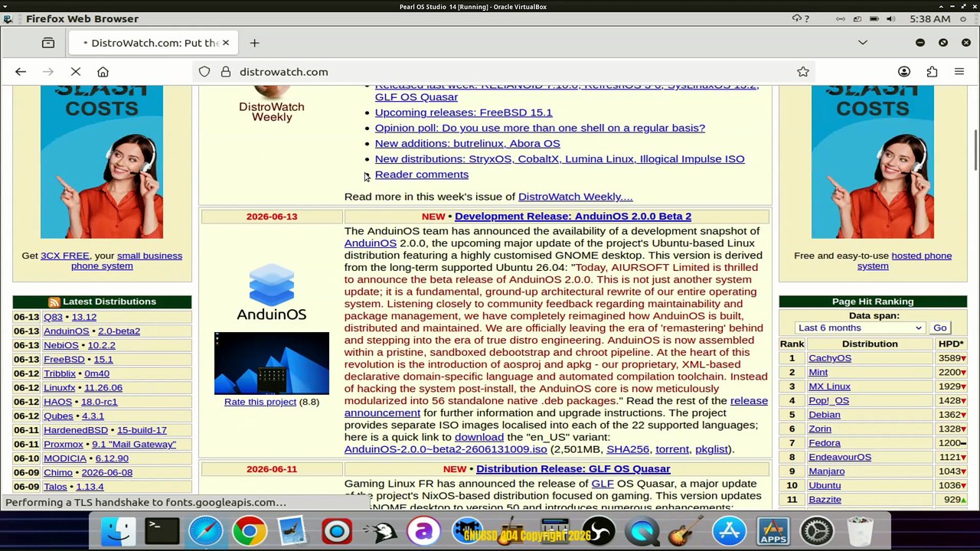This screenshot has width=980, height=551.
Task: Open GarageBand guitar icon in dock
Action: (686, 531)
